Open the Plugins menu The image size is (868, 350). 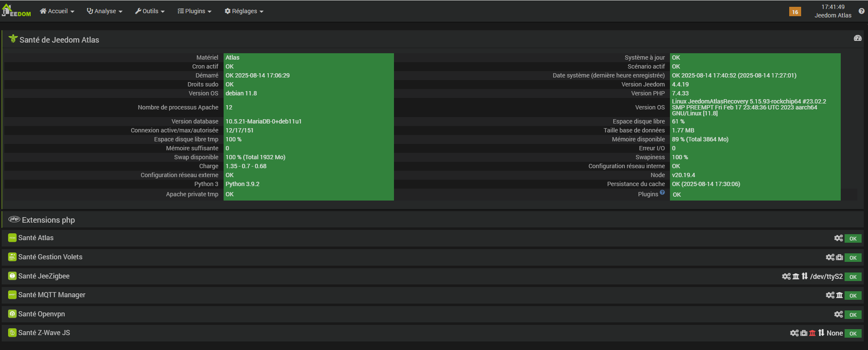coord(195,11)
